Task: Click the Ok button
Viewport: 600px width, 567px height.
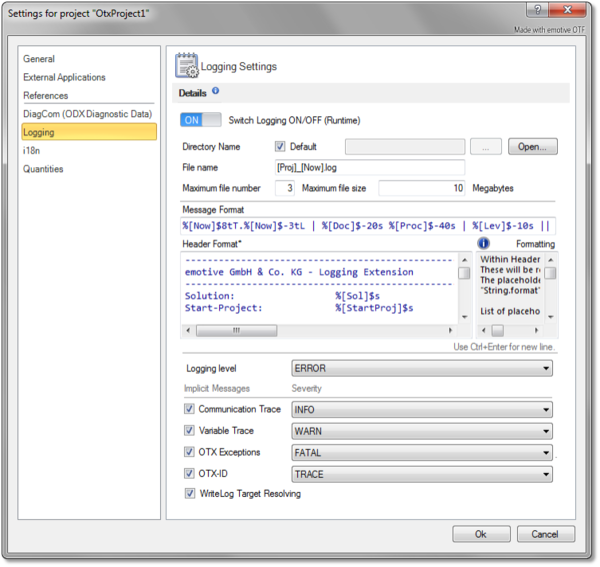Action: point(481,534)
